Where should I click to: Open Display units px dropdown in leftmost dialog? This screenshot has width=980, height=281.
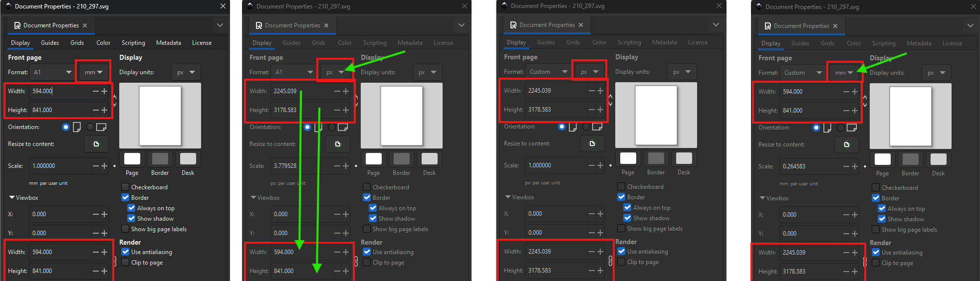point(186,72)
